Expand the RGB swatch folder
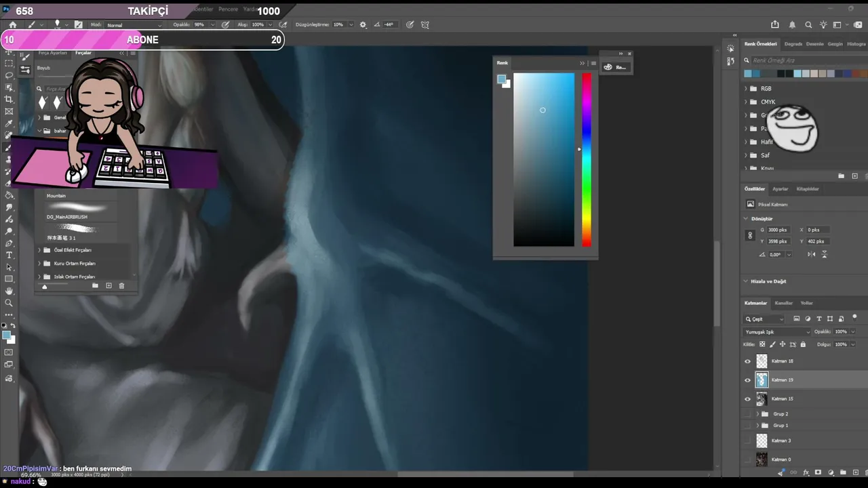The image size is (868, 488). coord(746,89)
